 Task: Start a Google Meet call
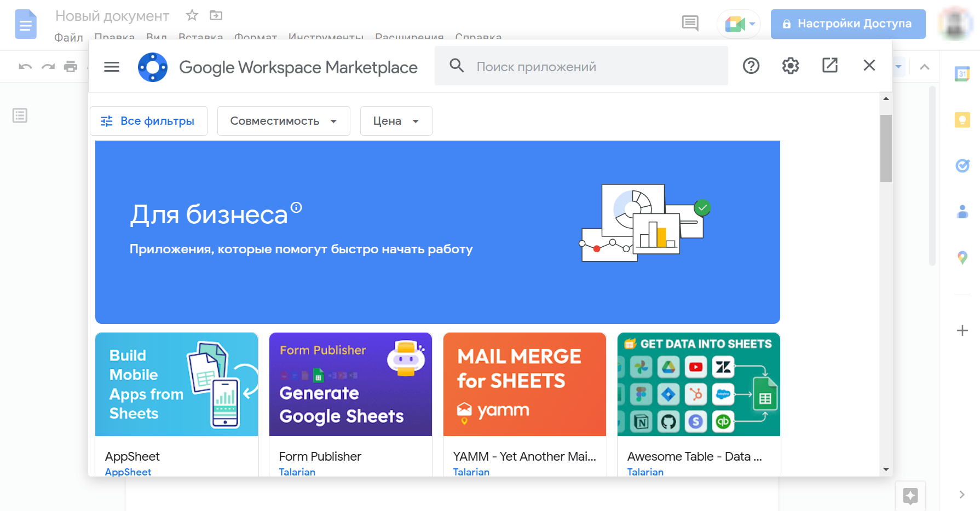[x=735, y=24]
